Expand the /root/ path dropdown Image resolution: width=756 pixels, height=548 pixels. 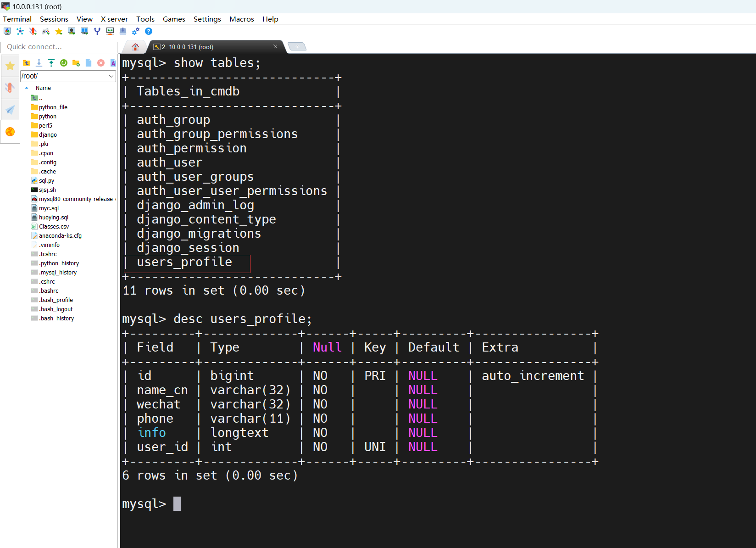[x=111, y=76]
